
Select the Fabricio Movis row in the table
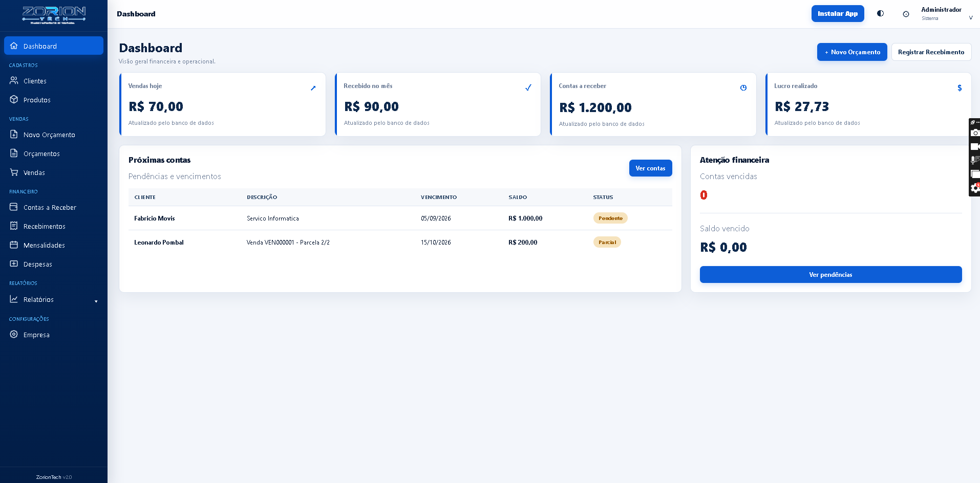400,218
